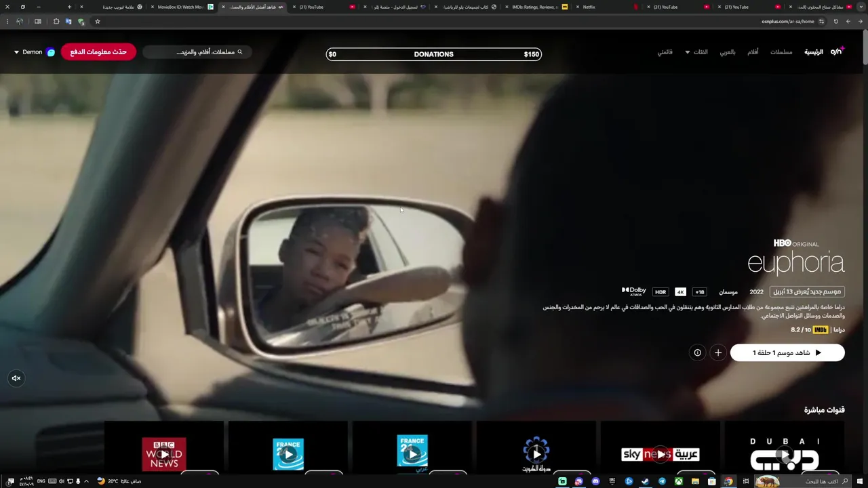Image resolution: width=868 pixels, height=488 pixels.
Task: Open Euphoria info circle icon
Action: pos(697,352)
